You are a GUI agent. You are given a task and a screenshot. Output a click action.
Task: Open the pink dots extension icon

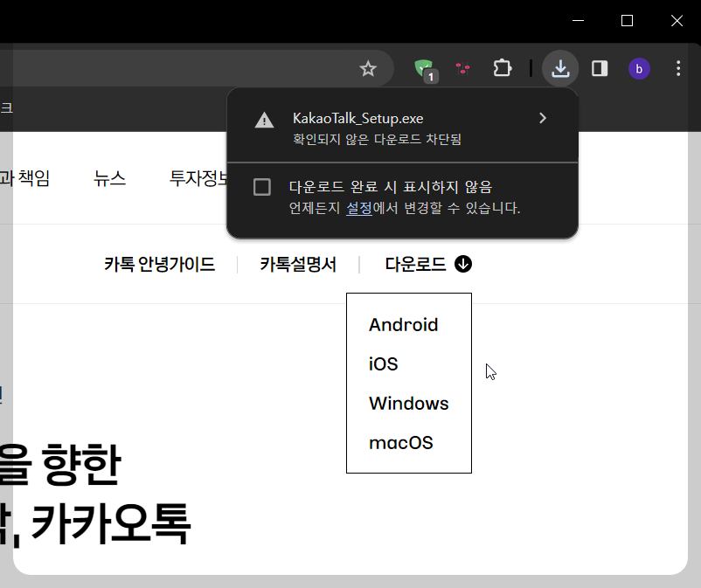(x=462, y=68)
